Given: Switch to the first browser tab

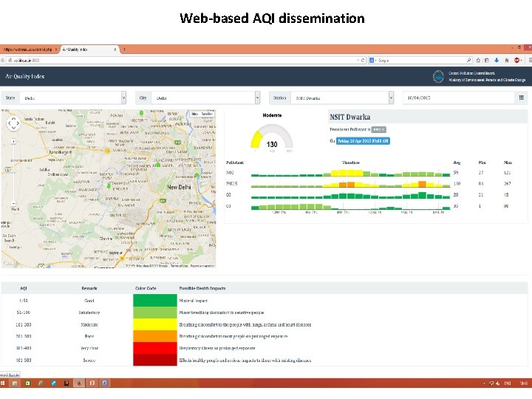Looking at the screenshot, I should click(x=29, y=50).
